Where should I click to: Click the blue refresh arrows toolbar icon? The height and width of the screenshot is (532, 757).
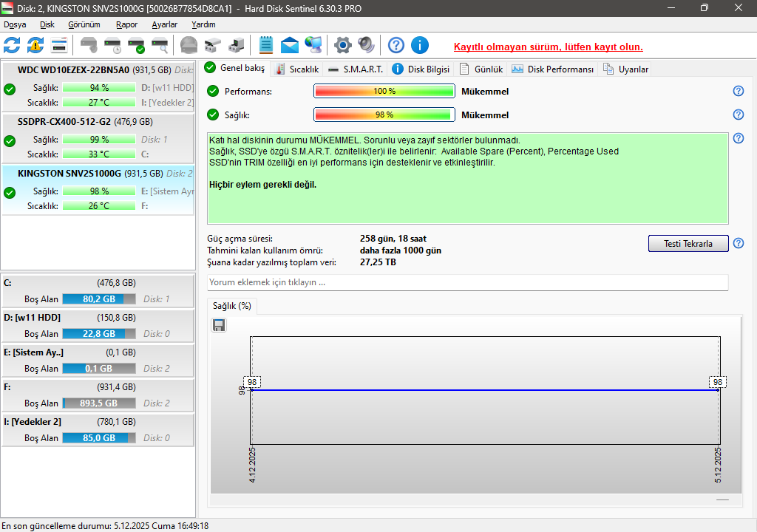point(12,45)
